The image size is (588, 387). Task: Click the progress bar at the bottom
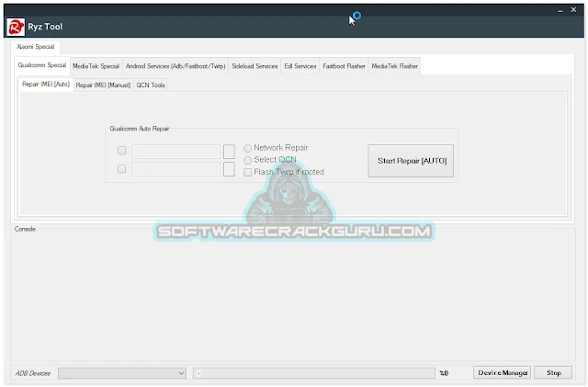click(x=314, y=373)
